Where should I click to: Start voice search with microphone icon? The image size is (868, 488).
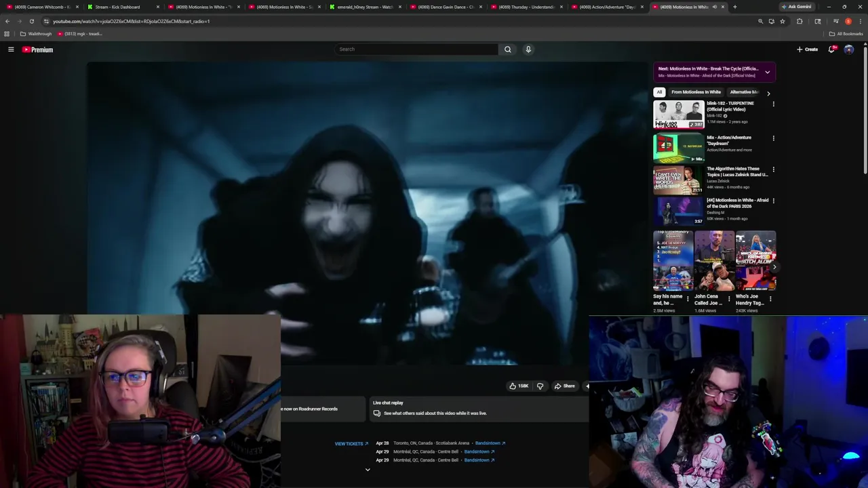pyautogui.click(x=528, y=49)
